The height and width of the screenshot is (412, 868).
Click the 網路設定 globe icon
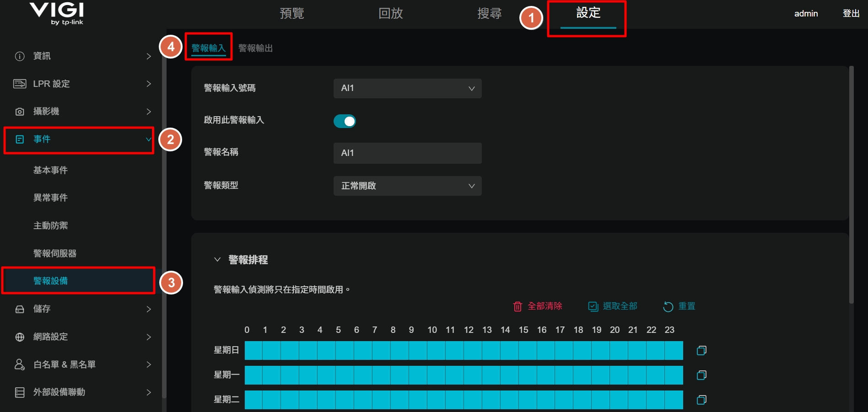pyautogui.click(x=20, y=337)
